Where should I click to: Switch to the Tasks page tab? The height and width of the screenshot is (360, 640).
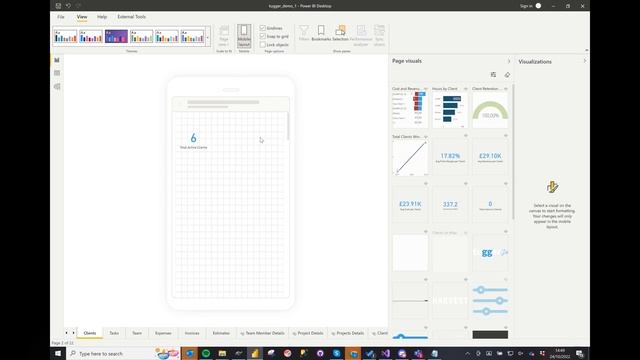coord(114,333)
